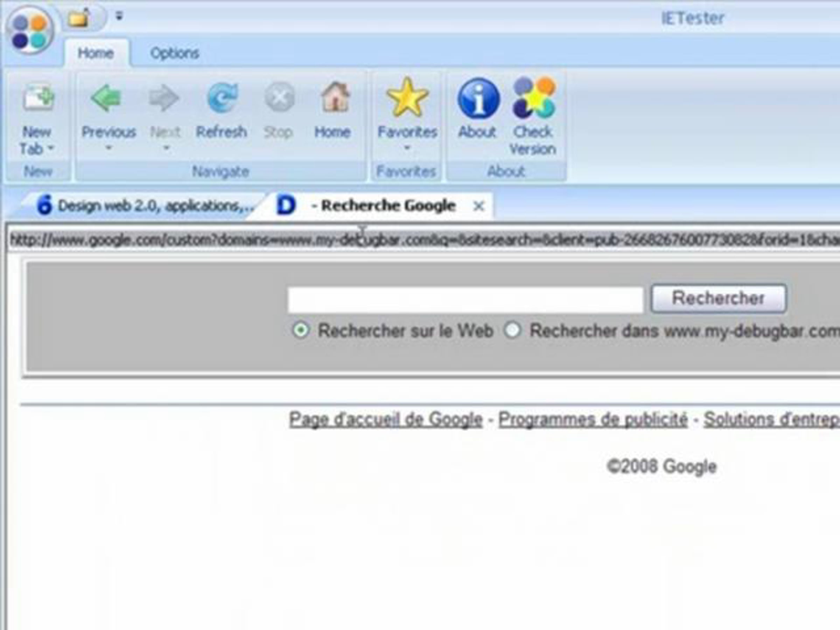840x630 pixels.
Task: Expand the Next history dropdown arrow
Action: [166, 147]
